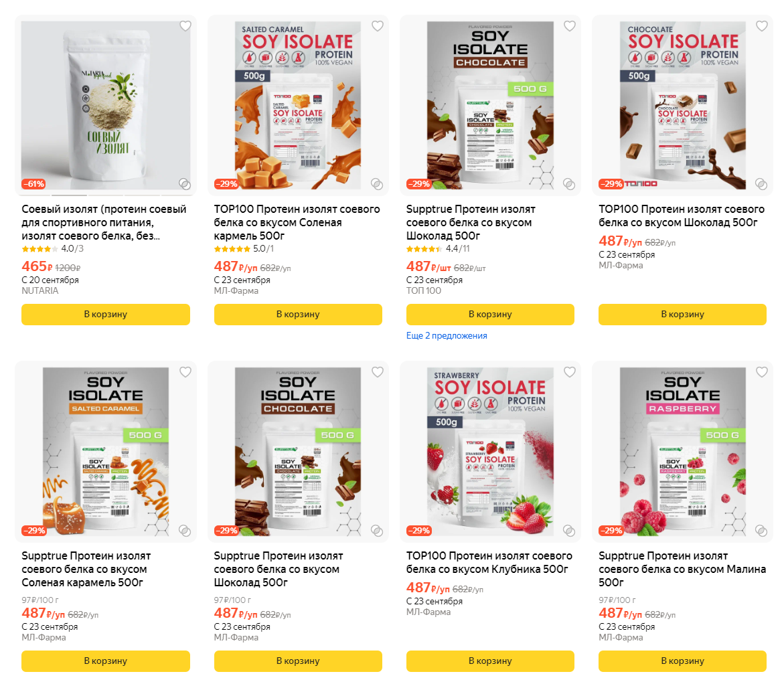Compare icon on Supptrue Raspberry image
784x686 pixels.
(761, 531)
